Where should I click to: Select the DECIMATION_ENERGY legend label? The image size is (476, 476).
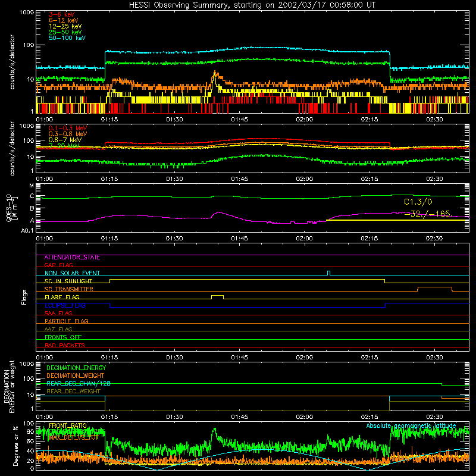coord(76,368)
